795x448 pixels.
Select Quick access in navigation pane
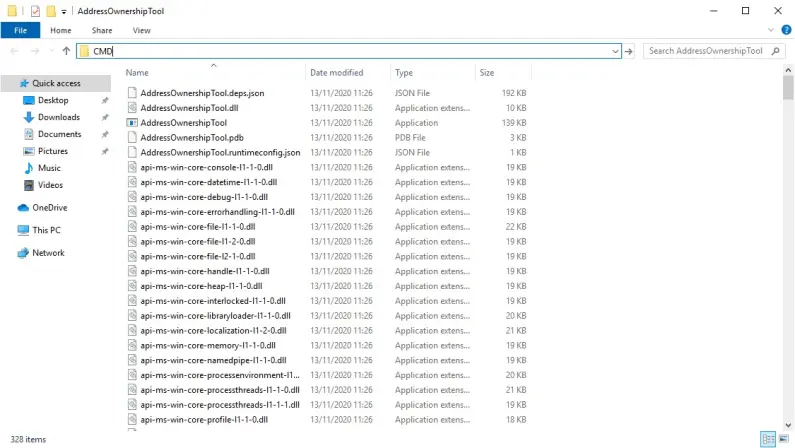click(56, 83)
